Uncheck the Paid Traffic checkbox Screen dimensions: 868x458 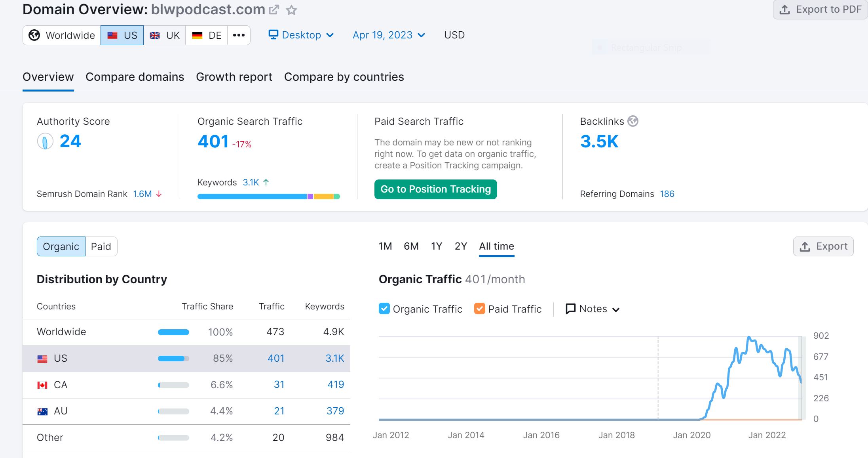point(479,309)
